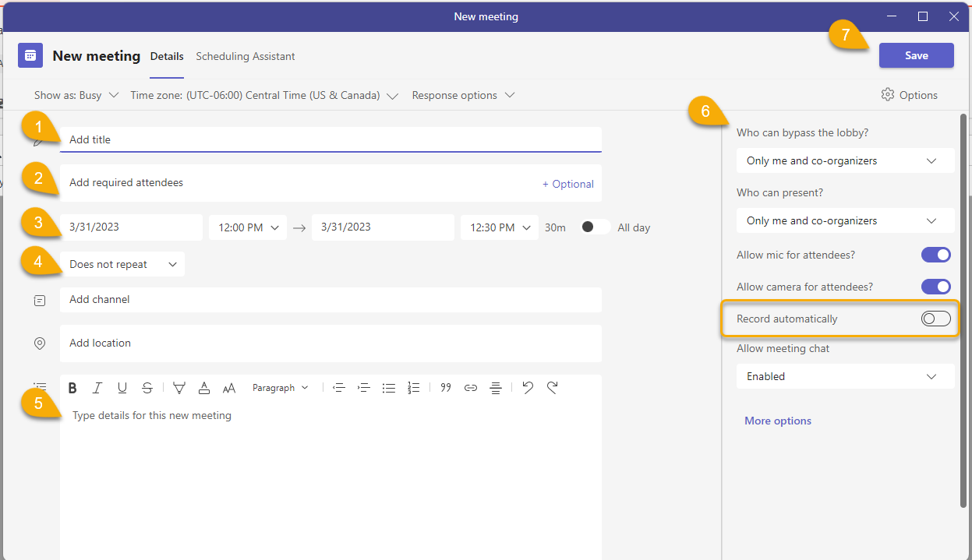Open the Show as: Busy dropdown
972x560 pixels.
click(x=76, y=95)
